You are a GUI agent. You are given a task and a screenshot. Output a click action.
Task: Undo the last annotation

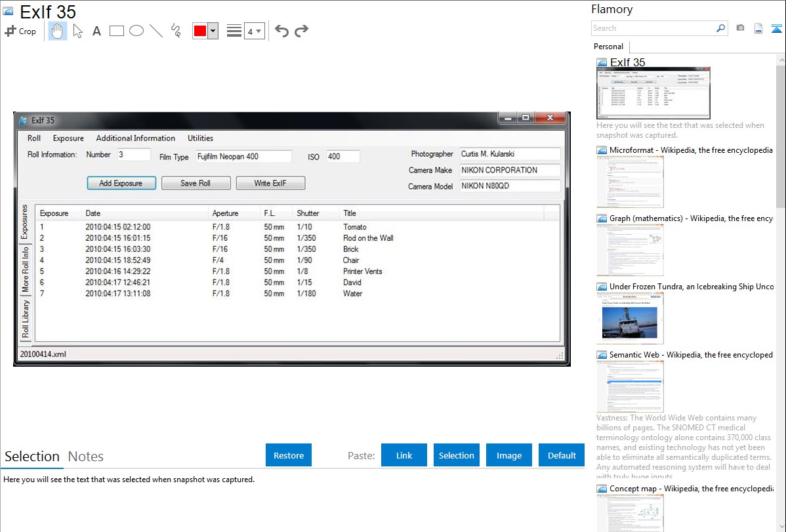[x=281, y=31]
